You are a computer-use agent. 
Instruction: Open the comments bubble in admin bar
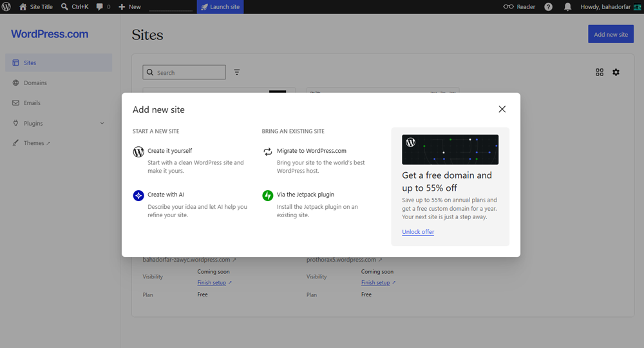pos(103,6)
